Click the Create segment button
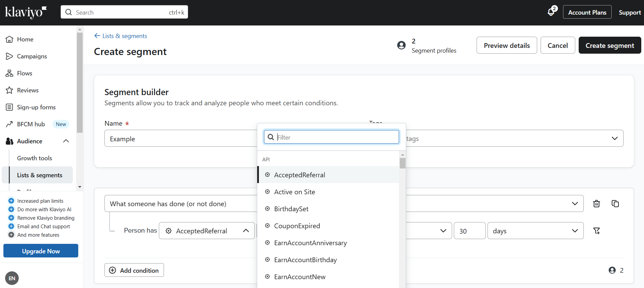This screenshot has width=644, height=288. point(609,46)
